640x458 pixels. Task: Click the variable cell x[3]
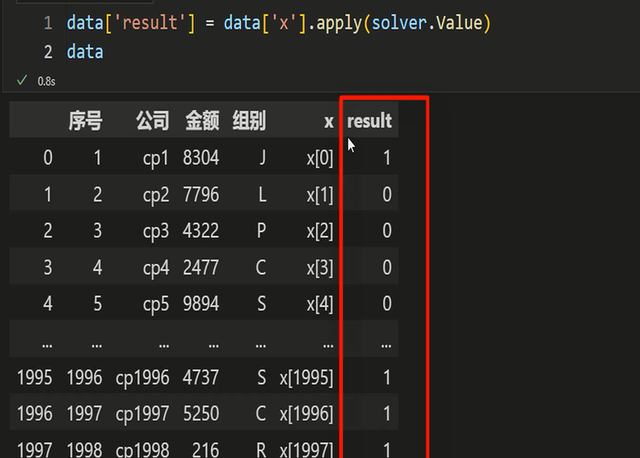point(320,267)
